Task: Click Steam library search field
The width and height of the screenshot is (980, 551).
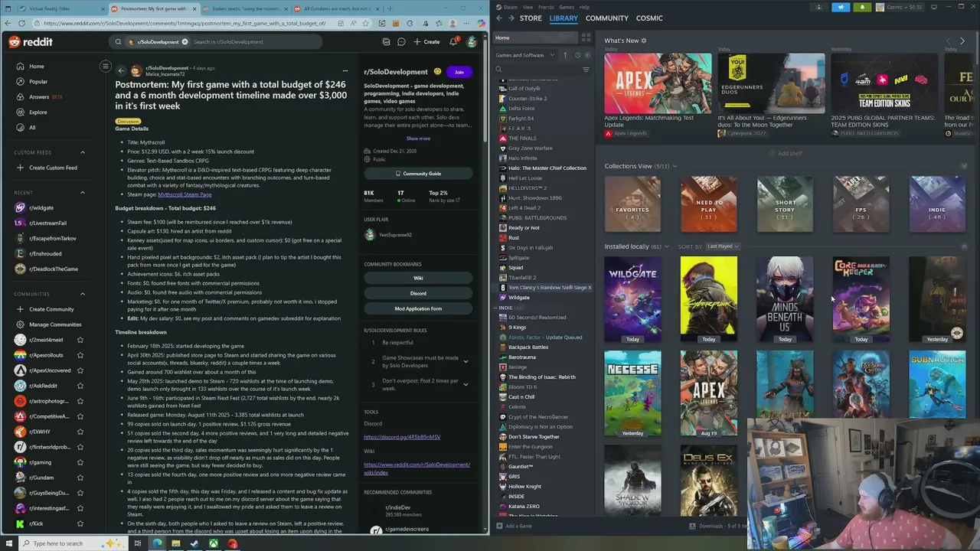Action: point(539,70)
